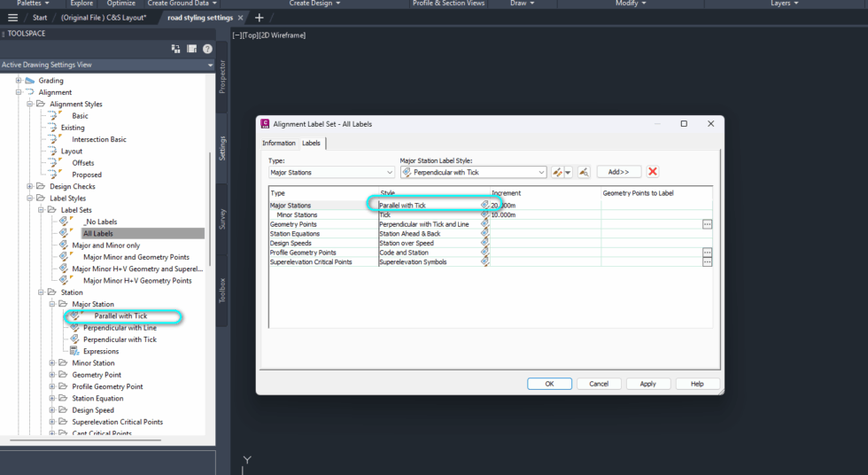The height and width of the screenshot is (475, 868).
Task: Switch to the Information tab
Action: (x=278, y=143)
